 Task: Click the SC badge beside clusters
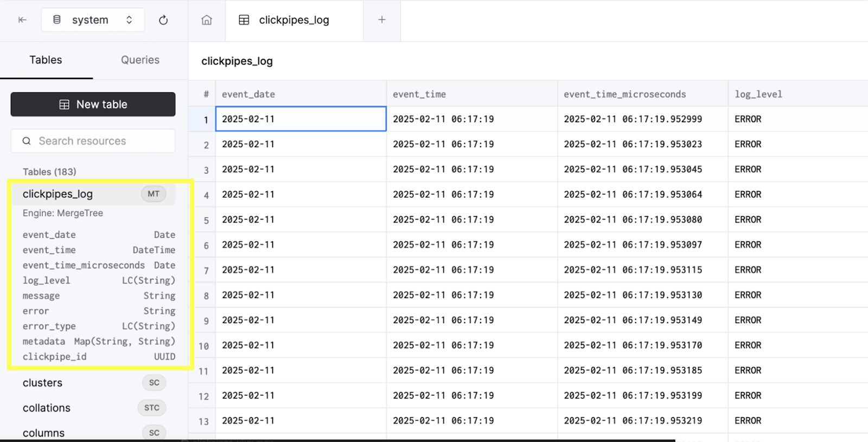click(x=154, y=383)
